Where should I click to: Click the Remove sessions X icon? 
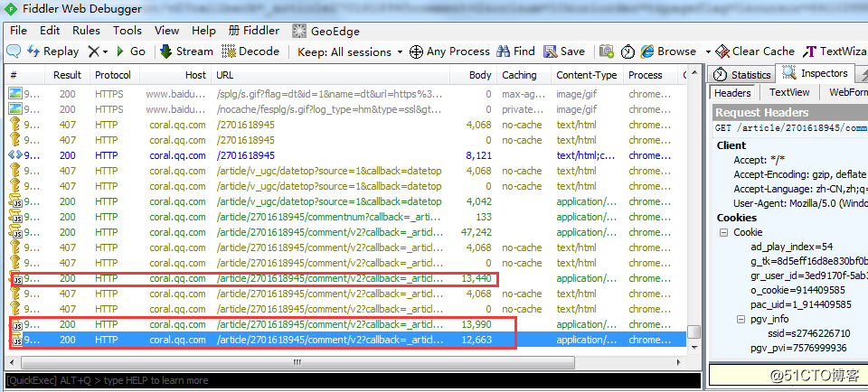coord(93,51)
